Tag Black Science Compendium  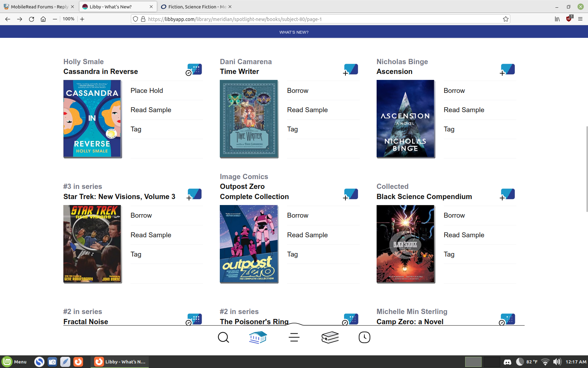(x=480, y=254)
